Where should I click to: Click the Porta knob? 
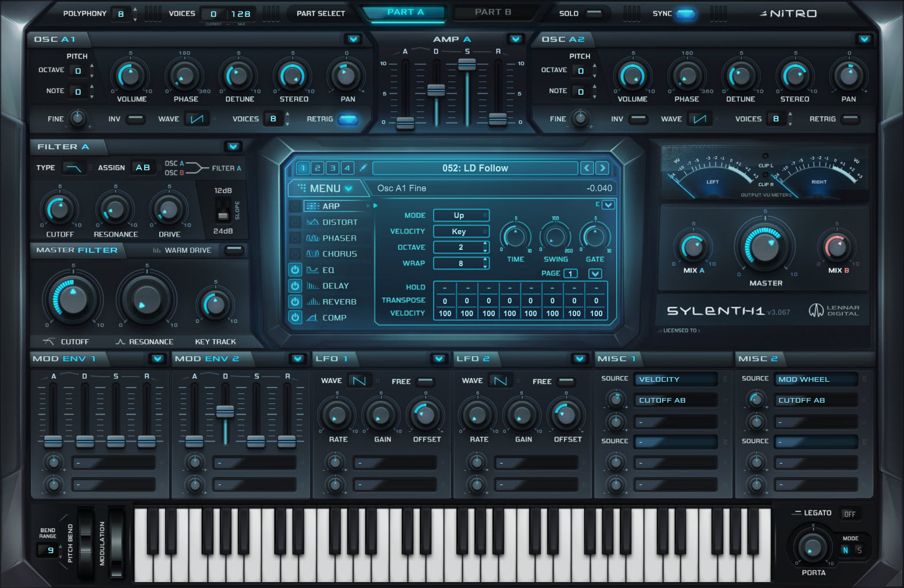(813, 547)
